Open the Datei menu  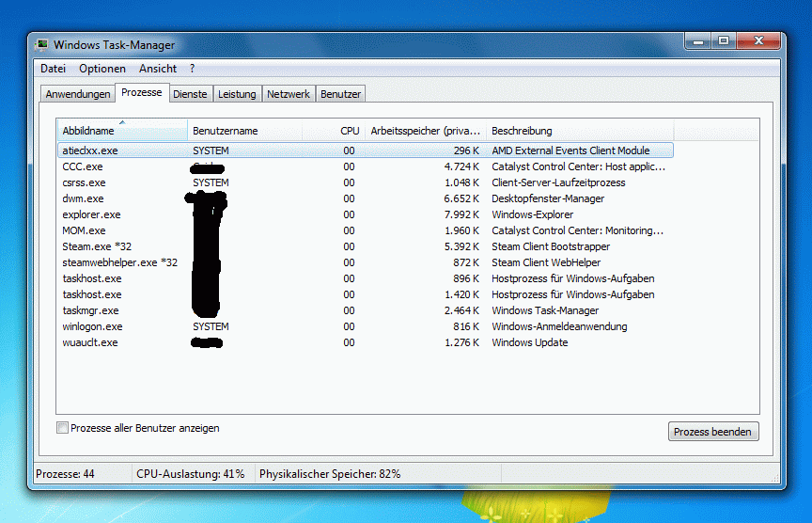click(x=53, y=69)
